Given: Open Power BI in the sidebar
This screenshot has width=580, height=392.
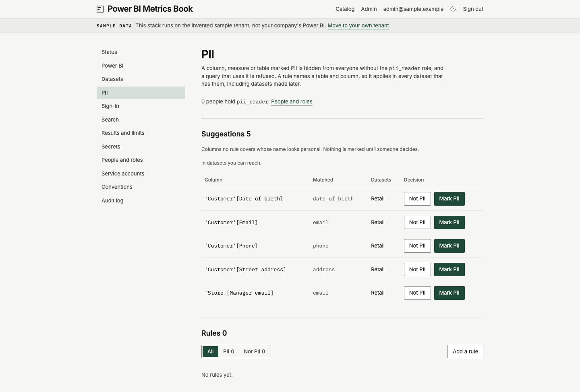Looking at the screenshot, I should pos(141,66).
